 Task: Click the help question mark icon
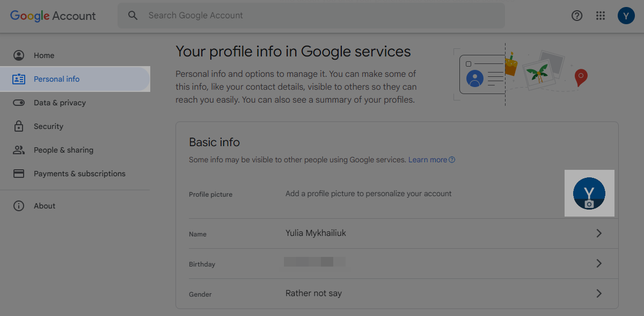pyautogui.click(x=577, y=16)
